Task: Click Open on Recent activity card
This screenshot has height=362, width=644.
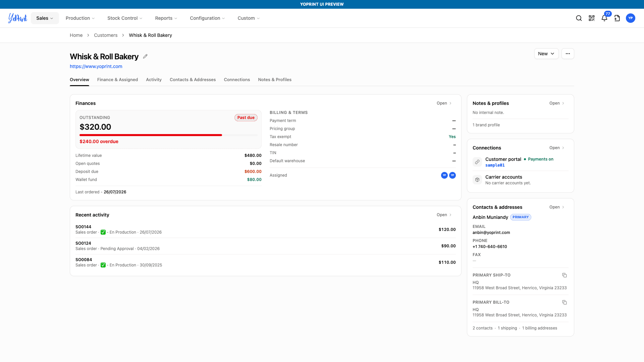Action: (444, 215)
